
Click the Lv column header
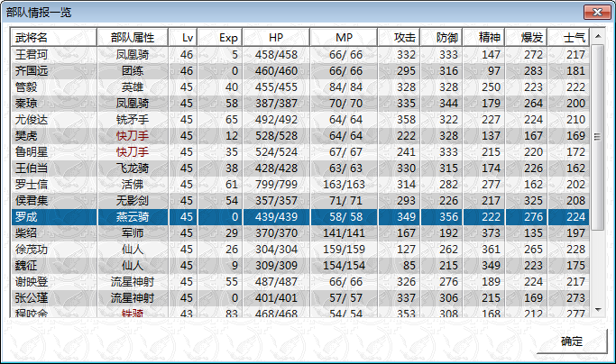pyautogui.click(x=186, y=38)
